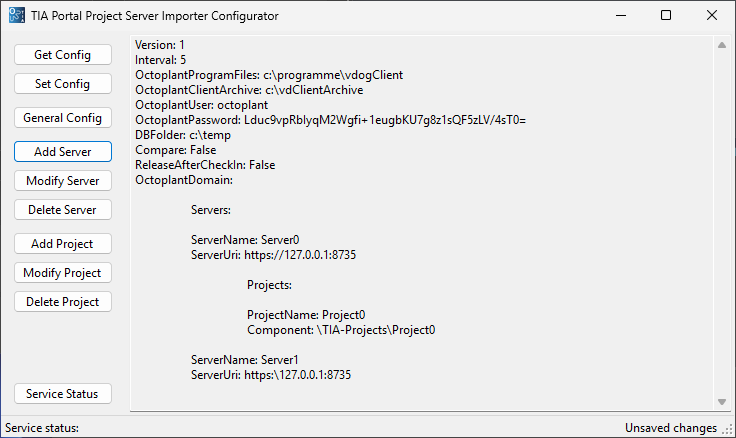Click the Add Project button
The height and width of the screenshot is (438, 736).
coord(63,244)
